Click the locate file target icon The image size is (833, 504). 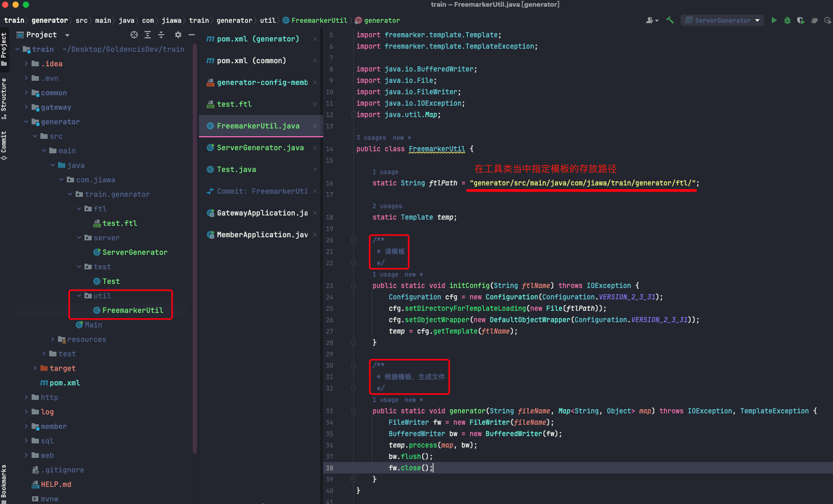[x=134, y=35]
